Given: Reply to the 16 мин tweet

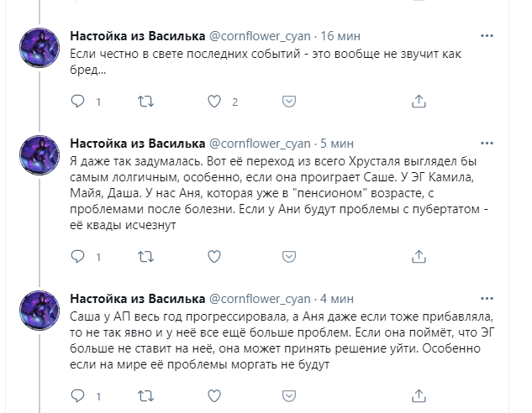Looking at the screenshot, I should (78, 102).
